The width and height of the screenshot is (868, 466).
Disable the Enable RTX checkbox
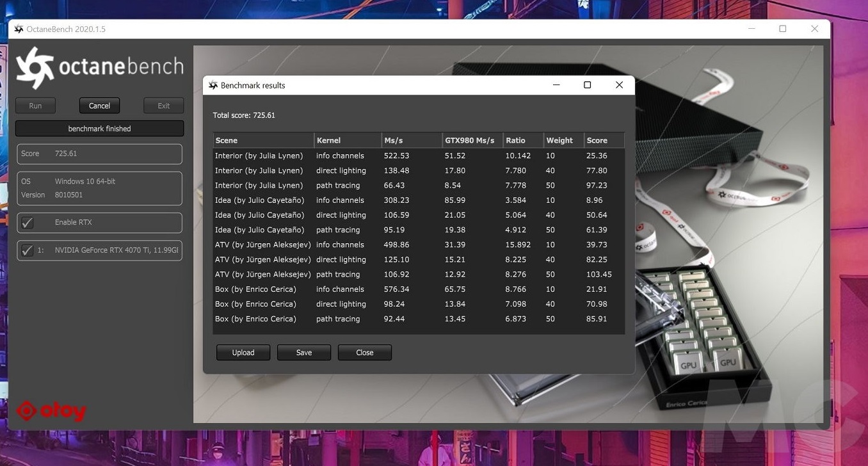tap(28, 223)
